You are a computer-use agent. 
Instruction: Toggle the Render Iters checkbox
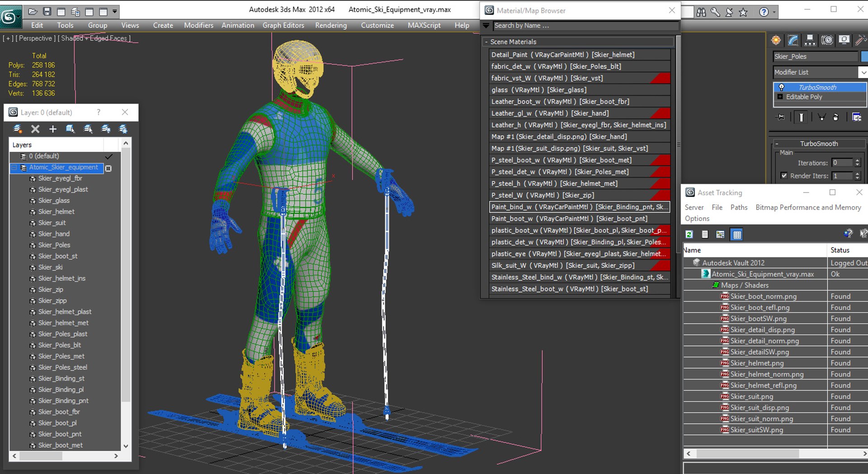pyautogui.click(x=784, y=176)
